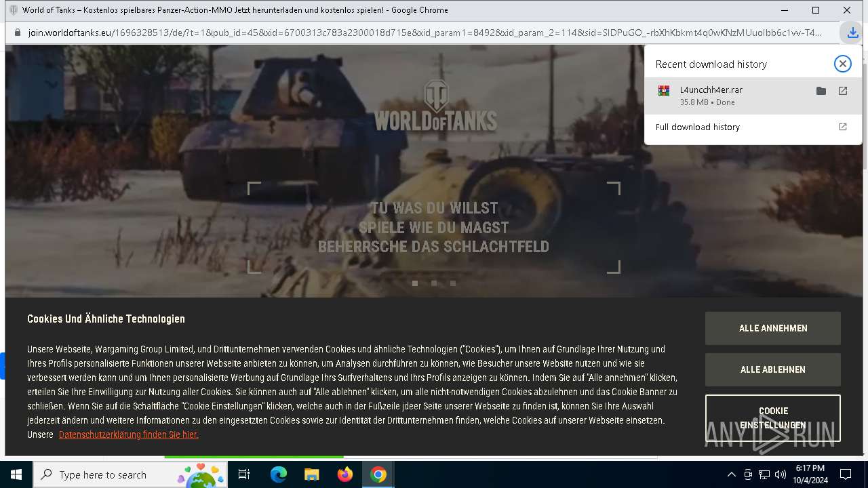Open the notification center icon
This screenshot has width=868, height=488.
846,474
